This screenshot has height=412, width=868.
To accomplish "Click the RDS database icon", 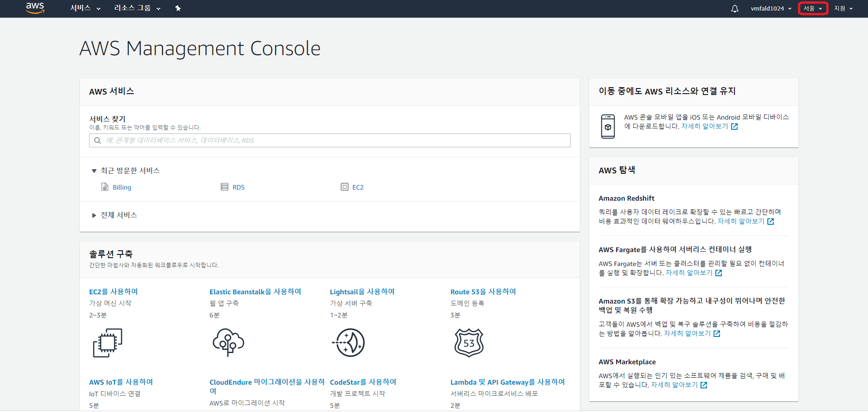I will pos(225,187).
